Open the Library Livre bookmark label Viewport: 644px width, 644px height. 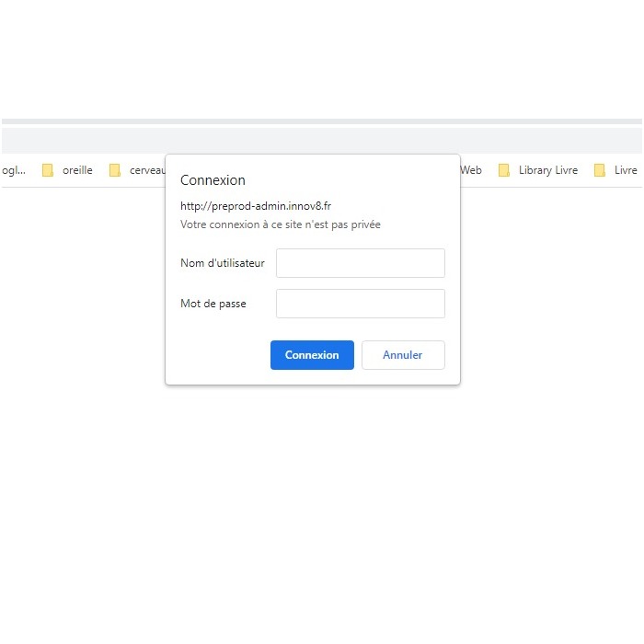point(548,170)
